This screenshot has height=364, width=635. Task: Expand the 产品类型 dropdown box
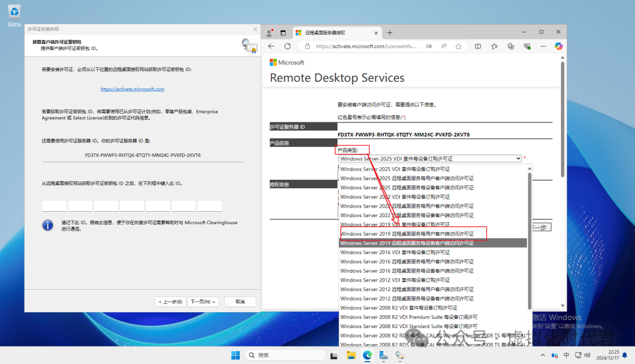430,159
